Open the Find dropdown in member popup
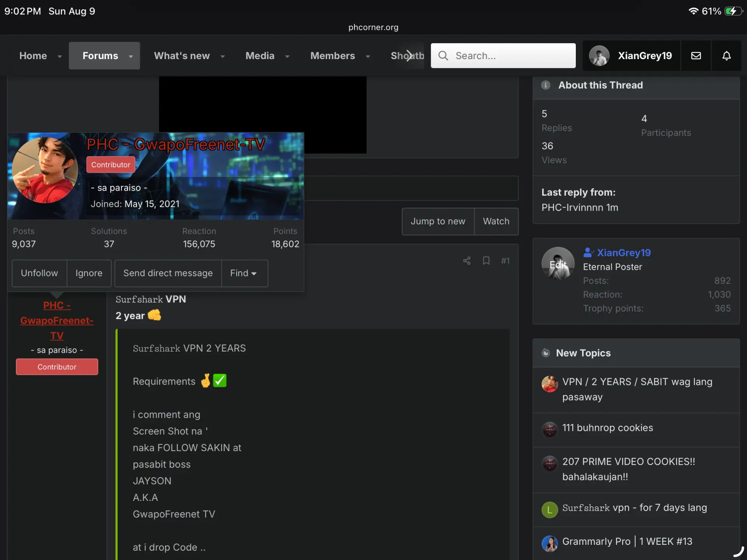This screenshot has width=747, height=560. 244,273
